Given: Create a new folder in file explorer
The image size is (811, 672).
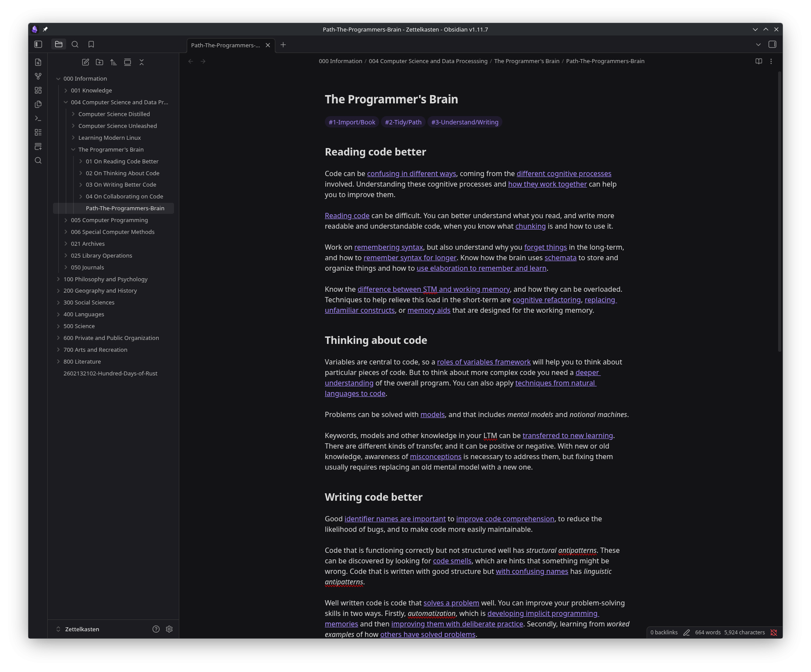Looking at the screenshot, I should tap(100, 62).
